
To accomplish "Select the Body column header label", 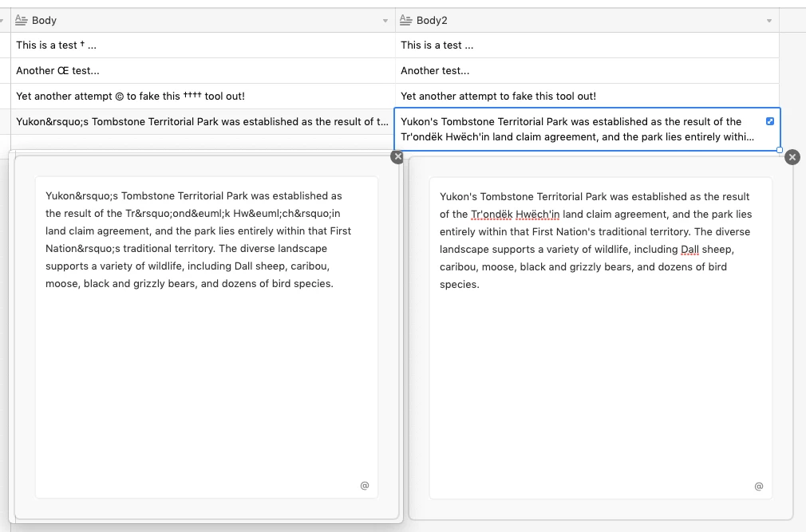I will click(44, 20).
